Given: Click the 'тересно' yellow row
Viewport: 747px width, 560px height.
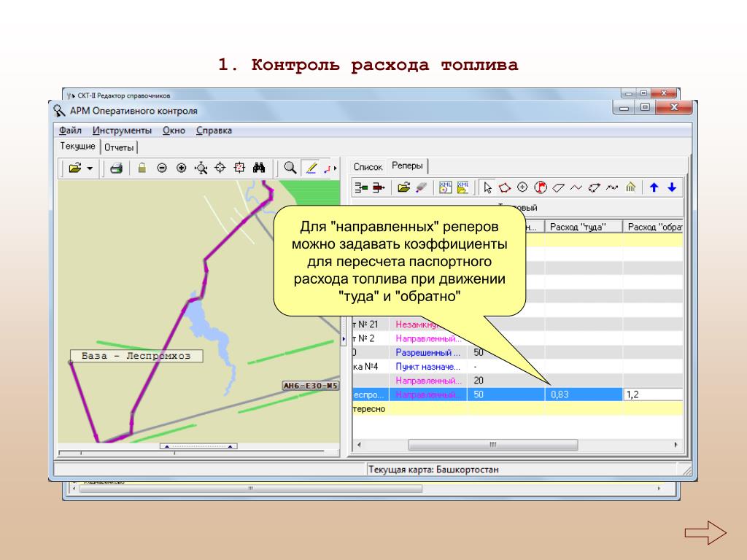Looking at the screenshot, I should 517,408.
